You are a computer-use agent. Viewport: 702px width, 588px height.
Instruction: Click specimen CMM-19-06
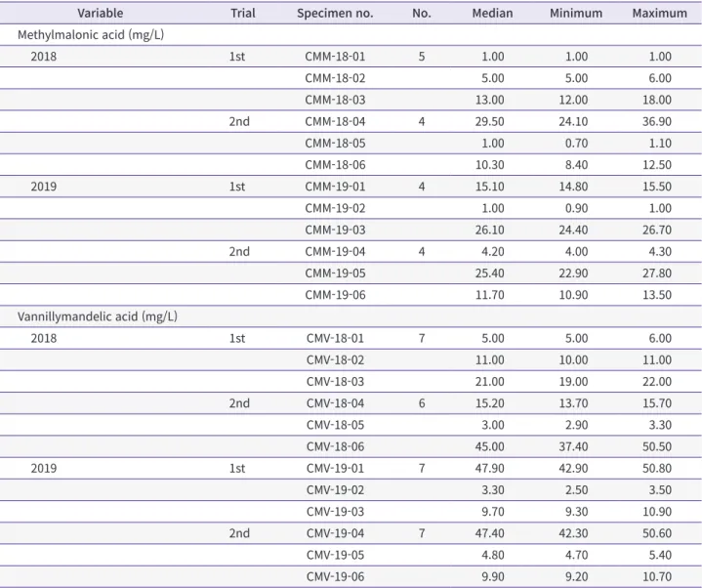click(x=335, y=295)
